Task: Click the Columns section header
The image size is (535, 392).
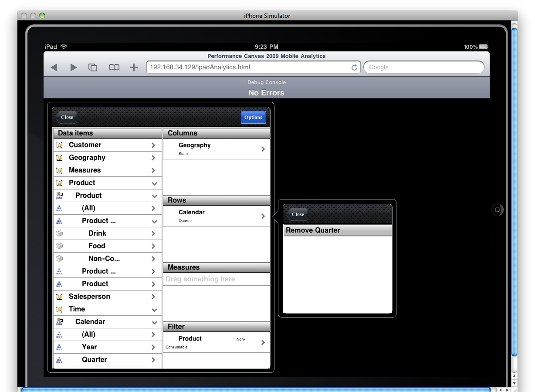Action: point(217,133)
